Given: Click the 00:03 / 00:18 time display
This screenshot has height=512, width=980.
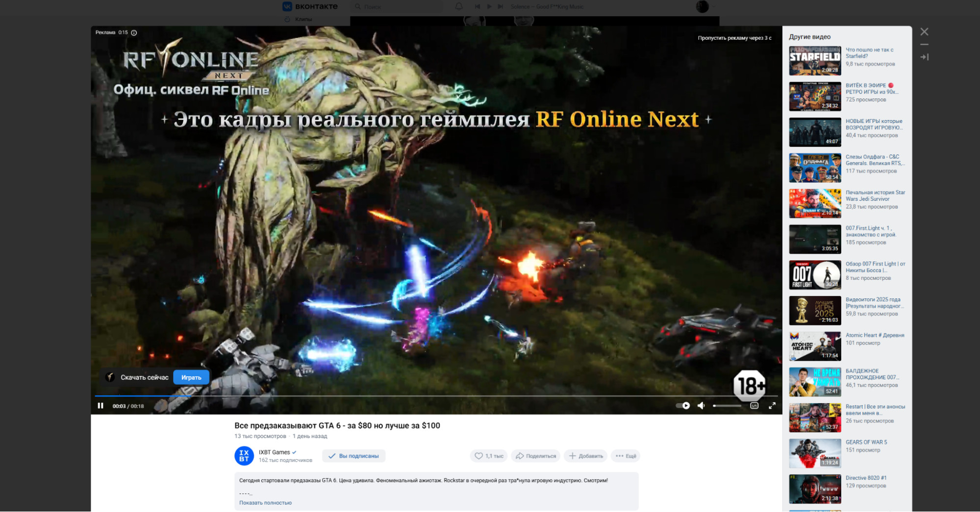Looking at the screenshot, I should point(128,406).
